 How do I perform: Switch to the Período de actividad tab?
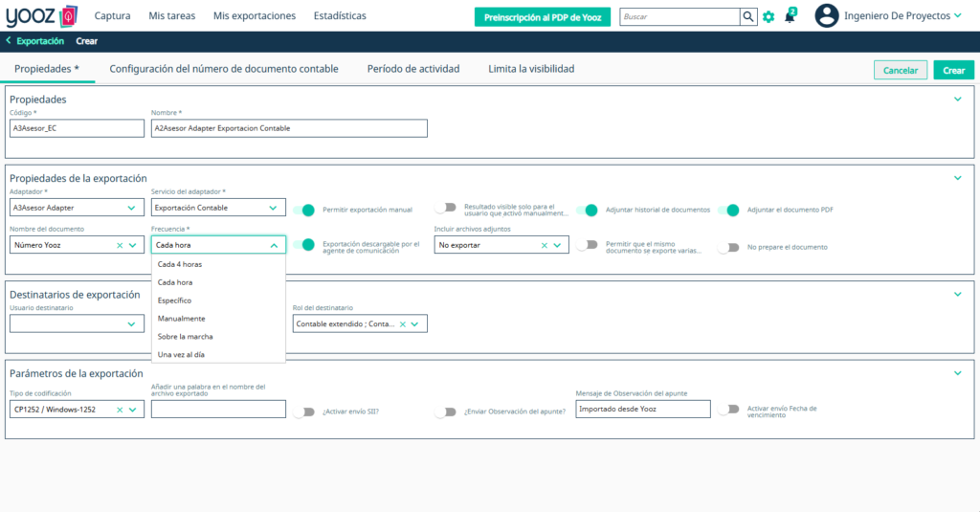click(413, 69)
